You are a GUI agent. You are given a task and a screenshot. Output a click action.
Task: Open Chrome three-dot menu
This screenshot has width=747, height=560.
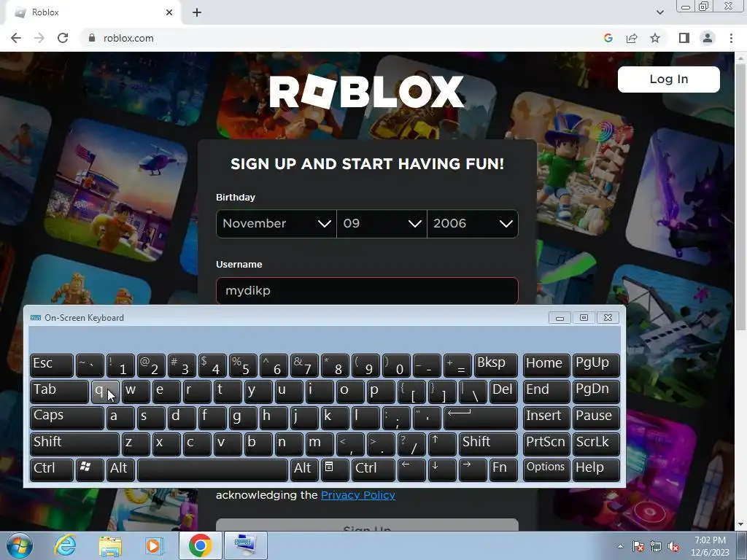click(731, 38)
